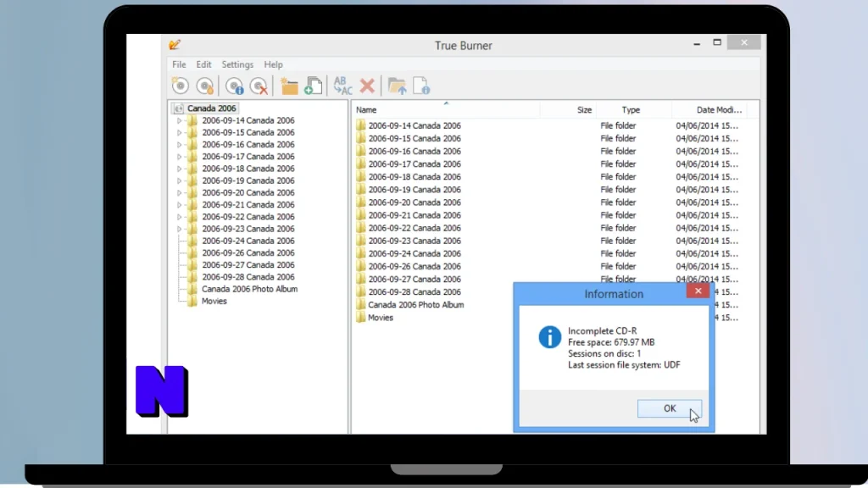Expand the 2006-09-23 Canada 2006 tree node

point(179,229)
